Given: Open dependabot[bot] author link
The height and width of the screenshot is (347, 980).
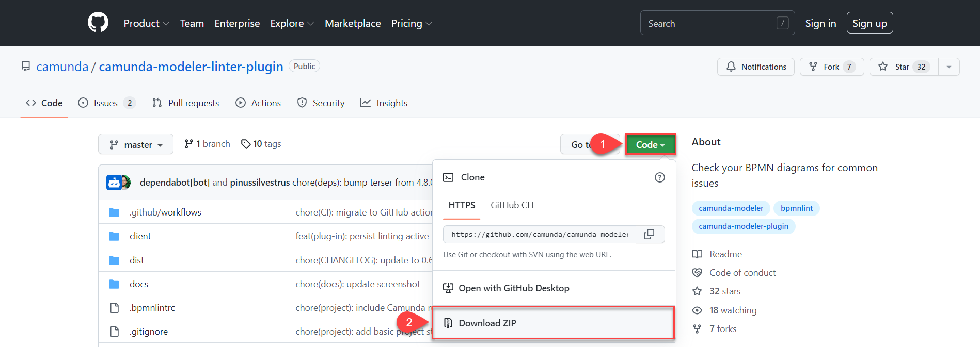Looking at the screenshot, I should [x=175, y=183].
